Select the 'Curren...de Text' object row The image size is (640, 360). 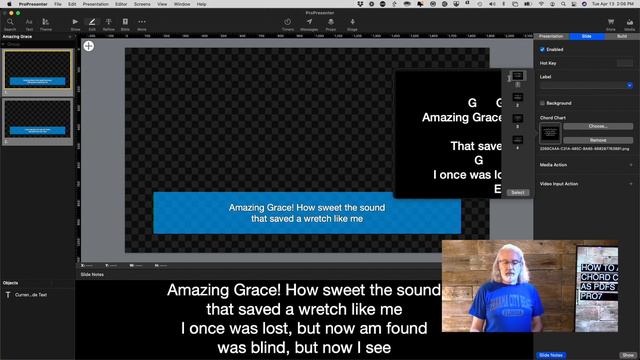tap(37, 295)
